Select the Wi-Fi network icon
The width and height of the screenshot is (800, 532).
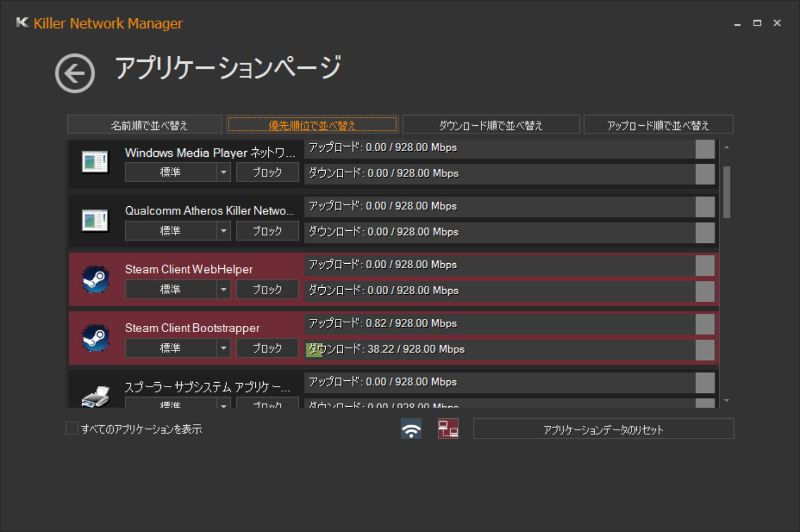coord(411,429)
